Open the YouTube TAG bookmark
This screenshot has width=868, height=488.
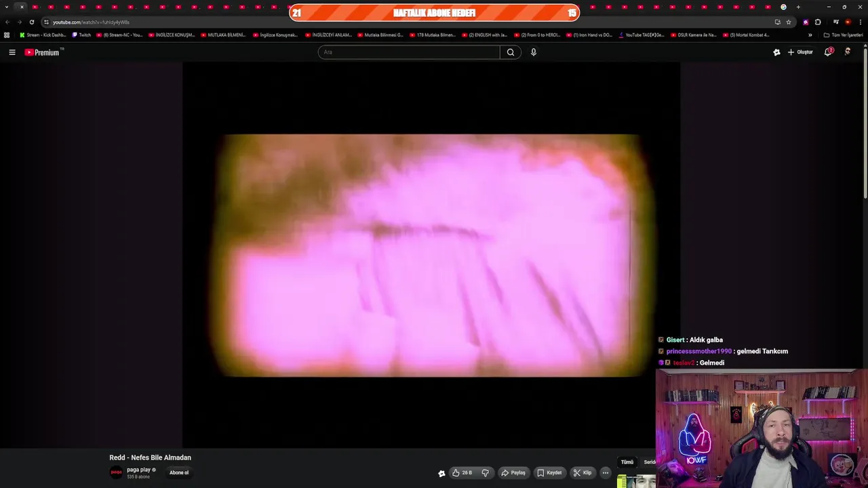tap(642, 35)
